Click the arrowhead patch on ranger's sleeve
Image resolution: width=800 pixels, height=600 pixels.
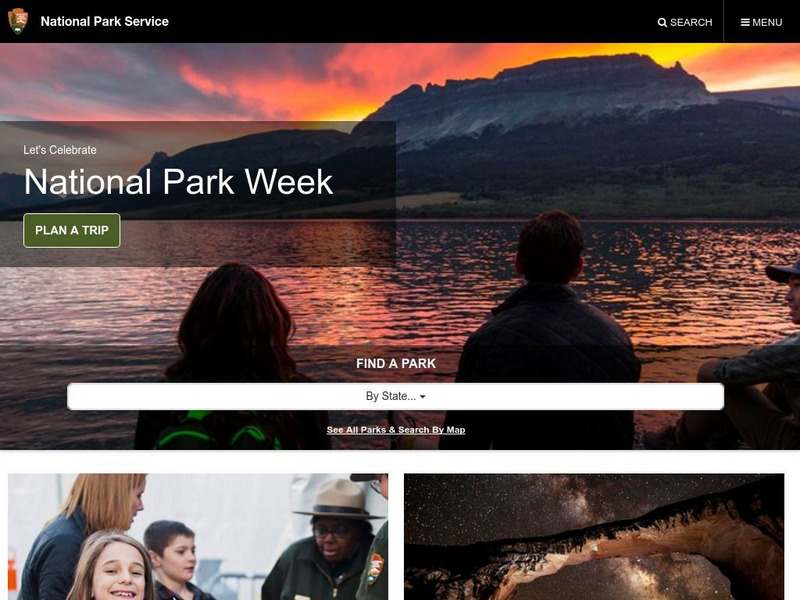376,568
